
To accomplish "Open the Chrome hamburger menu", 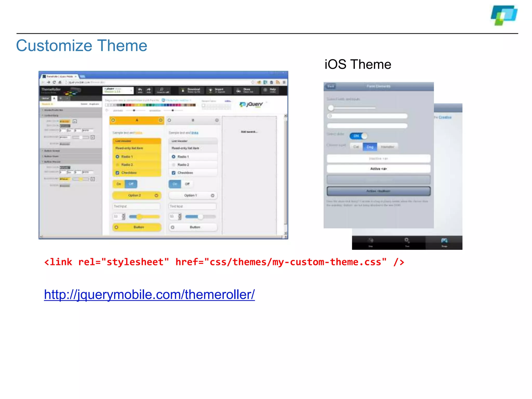I will (284, 82).
